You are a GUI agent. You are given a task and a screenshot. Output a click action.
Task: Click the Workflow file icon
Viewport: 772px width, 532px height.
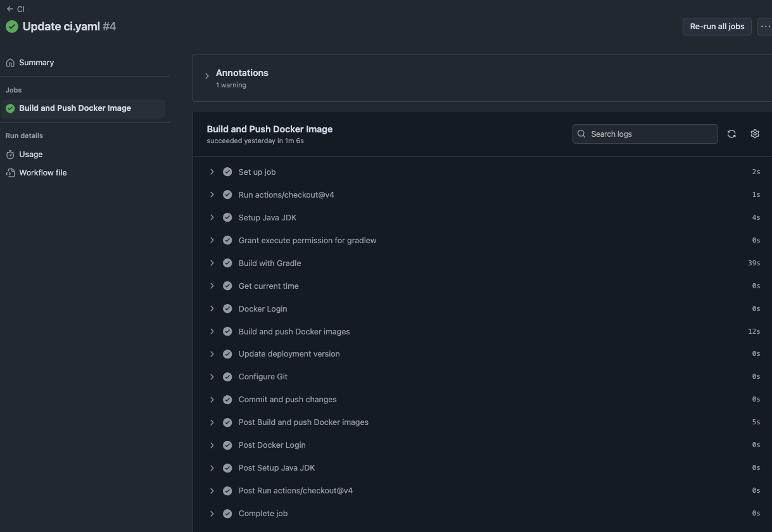[10, 172]
